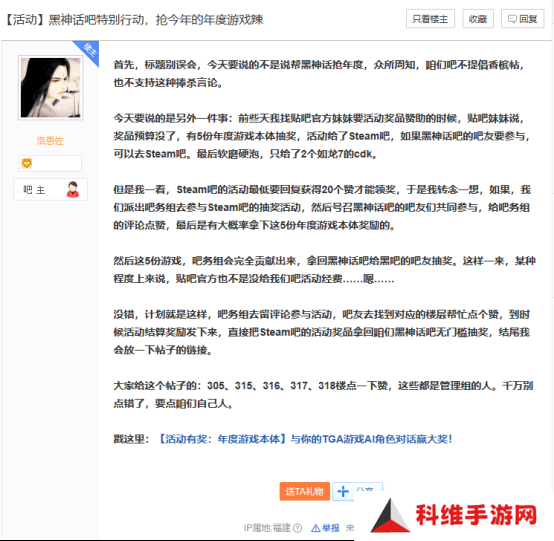Image resolution: width=554 pixels, height=541 pixels.
Task: Open the 洛恩佐 username profile link
Action: (x=50, y=141)
